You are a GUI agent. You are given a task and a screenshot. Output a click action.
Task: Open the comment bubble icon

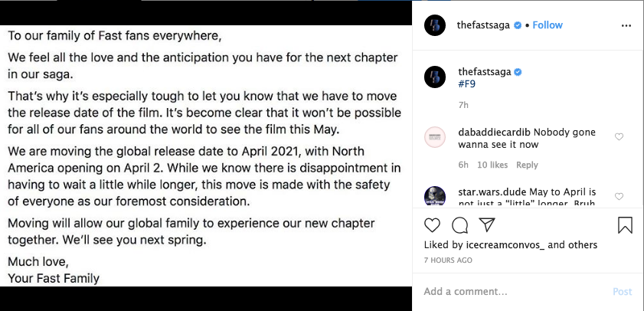coord(459,225)
